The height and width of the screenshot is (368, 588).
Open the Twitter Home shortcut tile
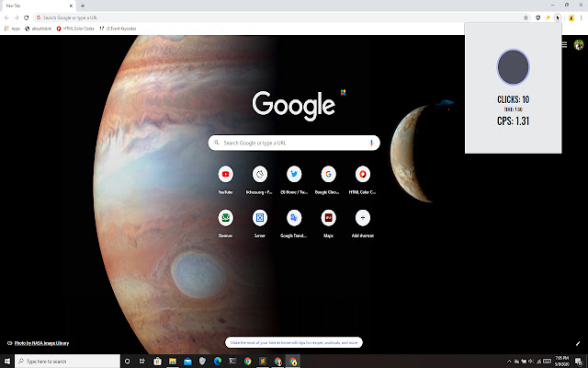point(294,179)
